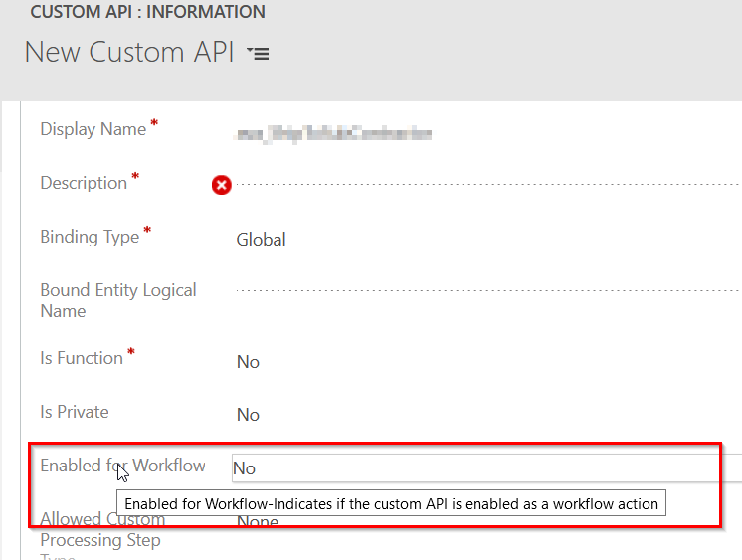Open the New Custom API record menu dropdown
The image size is (742, 560).
pos(258,53)
